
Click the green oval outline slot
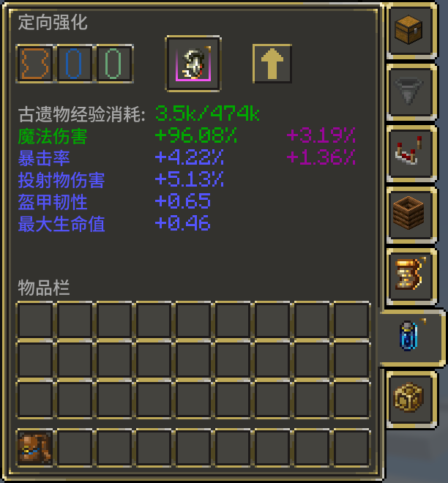coord(113,64)
